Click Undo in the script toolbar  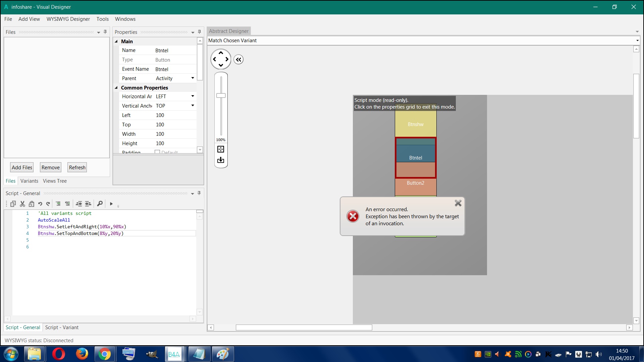(40, 203)
